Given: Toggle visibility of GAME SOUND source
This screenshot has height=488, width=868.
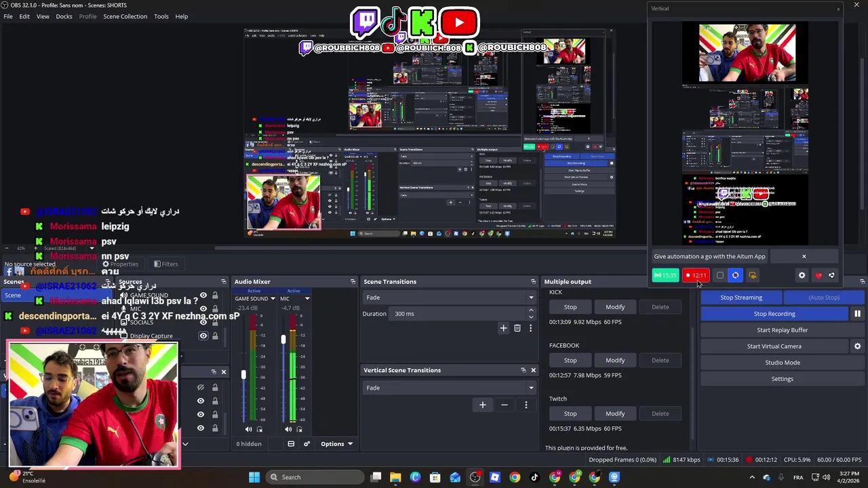Looking at the screenshot, I should click(x=203, y=296).
